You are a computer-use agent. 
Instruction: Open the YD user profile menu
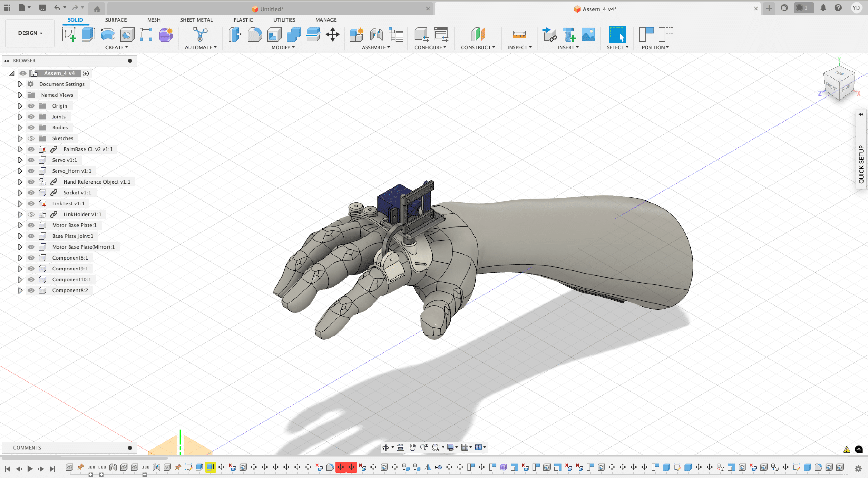point(856,8)
